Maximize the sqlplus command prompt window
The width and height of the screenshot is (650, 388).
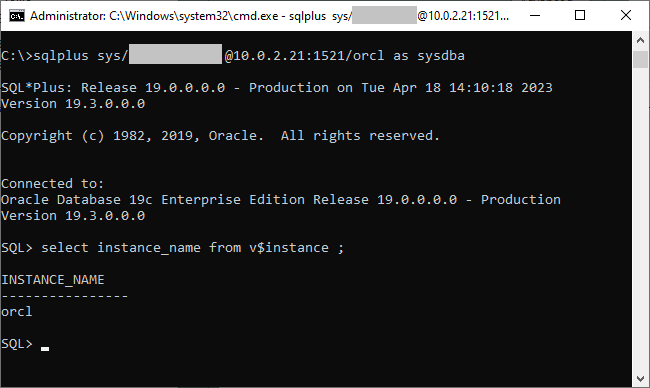click(580, 16)
